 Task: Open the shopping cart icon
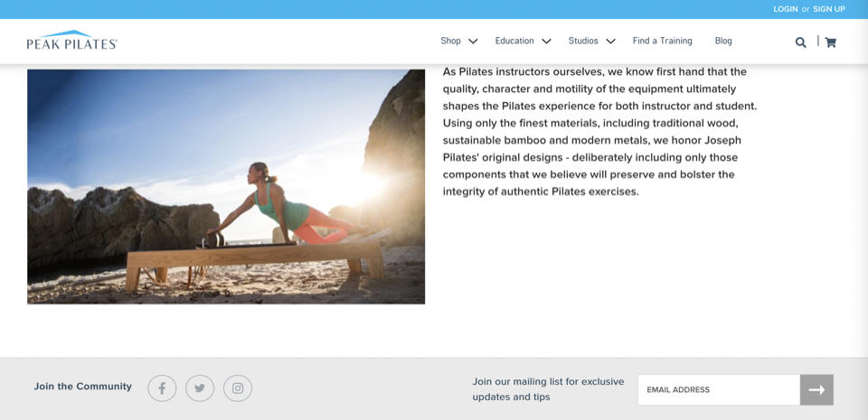click(x=830, y=42)
